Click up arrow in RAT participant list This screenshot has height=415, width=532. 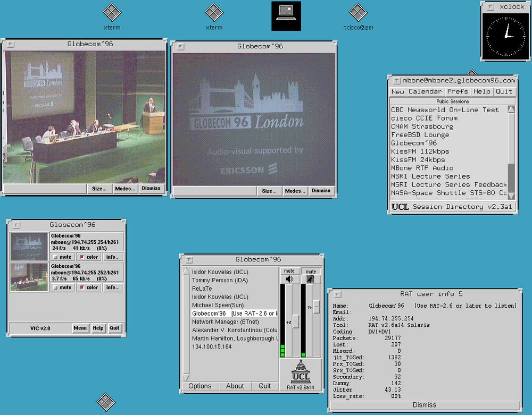click(186, 272)
